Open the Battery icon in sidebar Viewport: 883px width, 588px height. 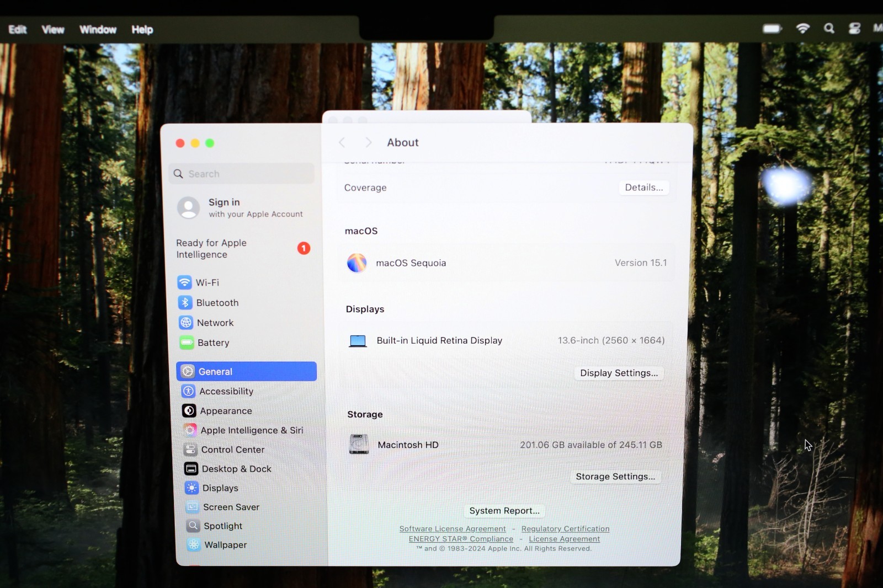(187, 343)
